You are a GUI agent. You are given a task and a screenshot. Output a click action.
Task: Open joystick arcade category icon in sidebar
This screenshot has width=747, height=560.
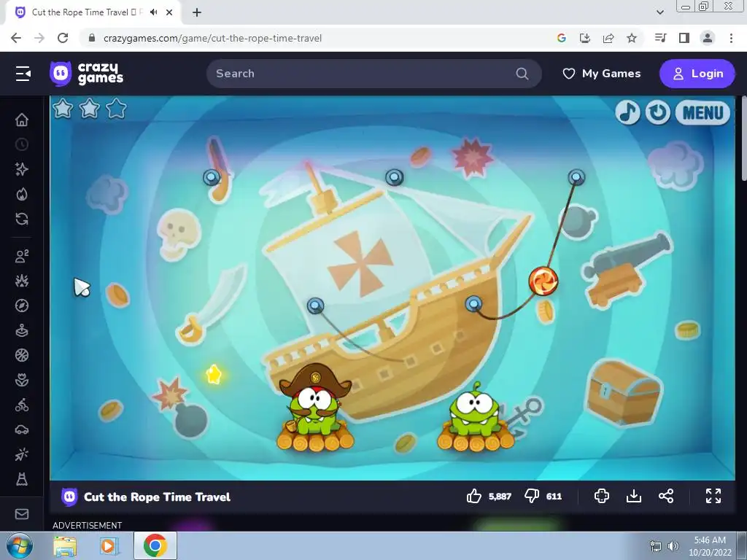coord(22,330)
